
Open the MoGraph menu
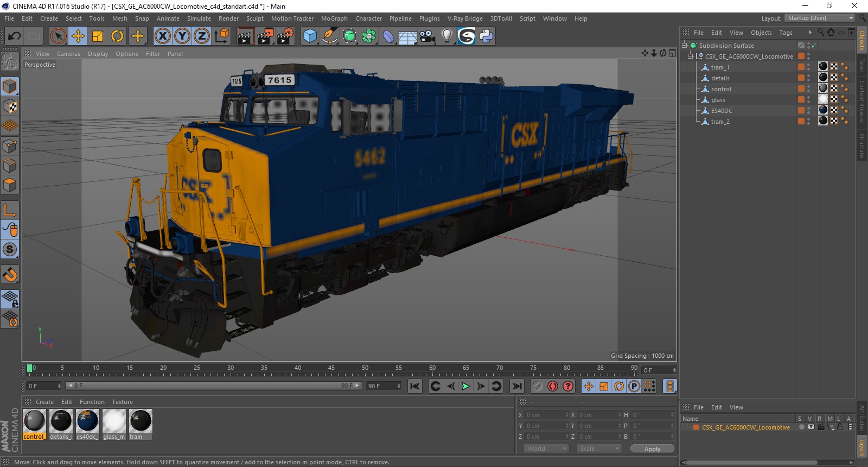click(334, 18)
